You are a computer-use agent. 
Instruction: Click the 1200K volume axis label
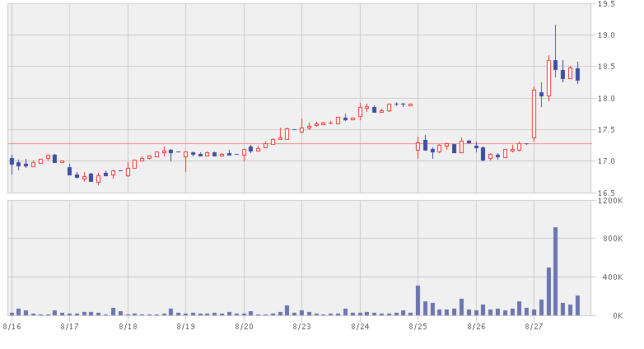(610, 200)
